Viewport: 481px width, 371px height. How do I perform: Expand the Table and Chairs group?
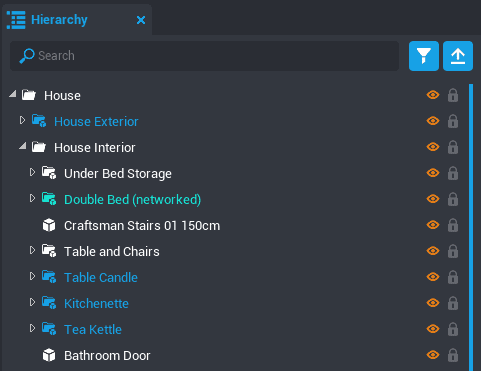click(32, 250)
